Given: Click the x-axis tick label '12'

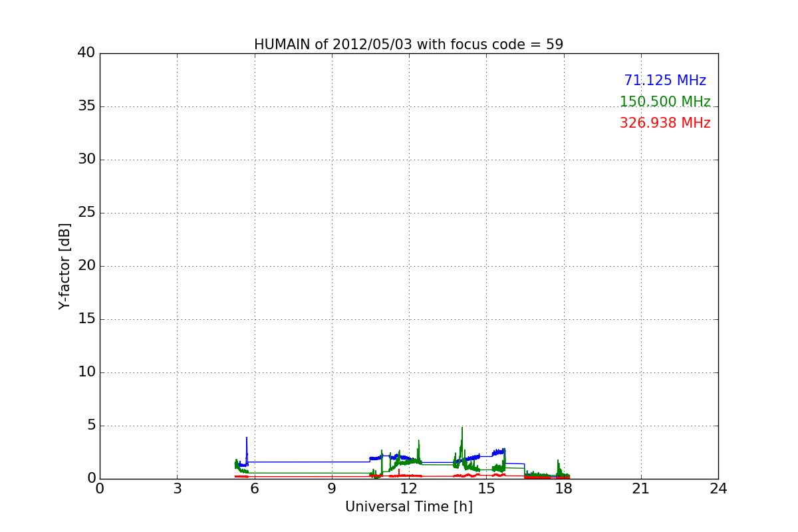Looking at the screenshot, I should pyautogui.click(x=409, y=489).
